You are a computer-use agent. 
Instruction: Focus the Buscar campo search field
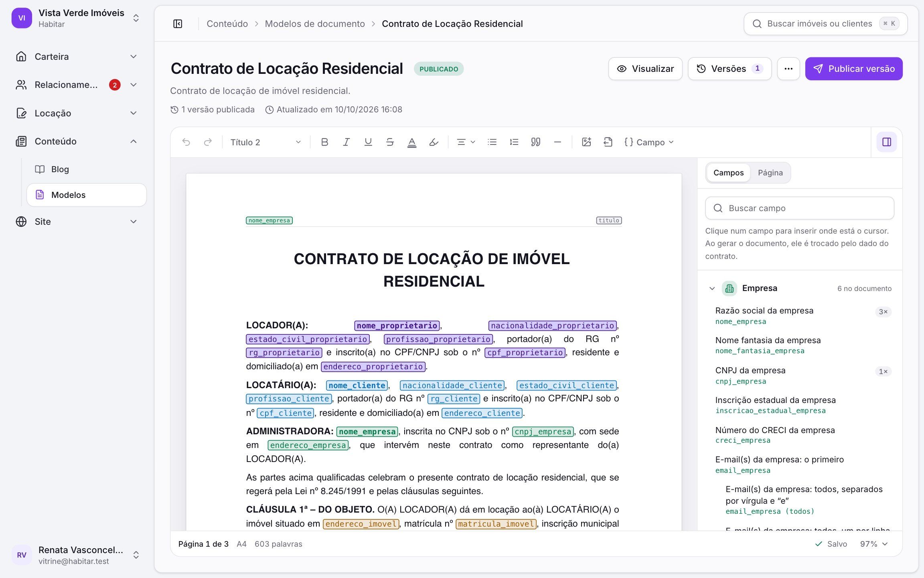tap(800, 208)
